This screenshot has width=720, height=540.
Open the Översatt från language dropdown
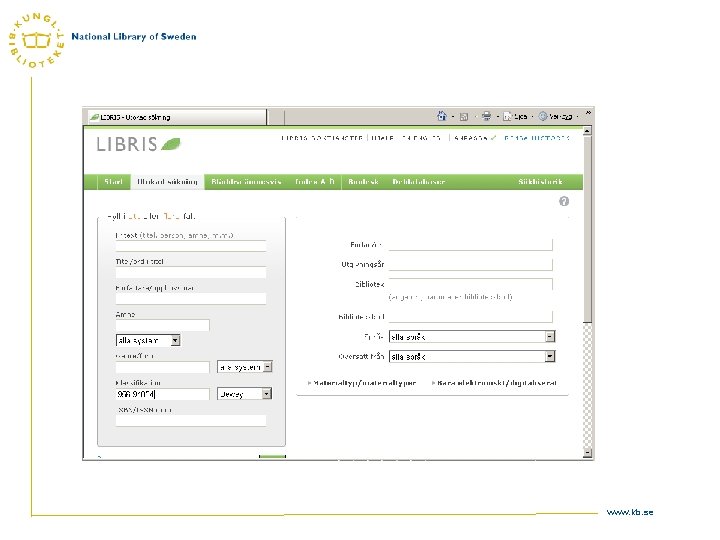pyautogui.click(x=472, y=356)
